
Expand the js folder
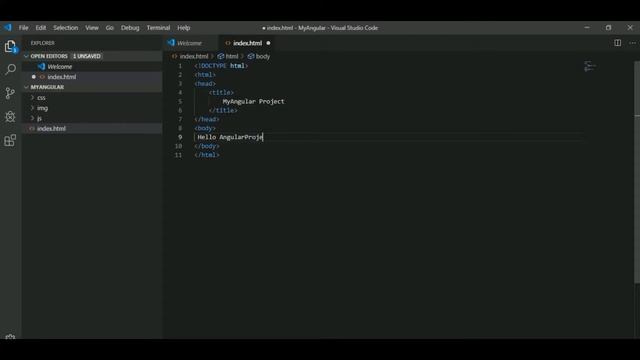click(32, 118)
